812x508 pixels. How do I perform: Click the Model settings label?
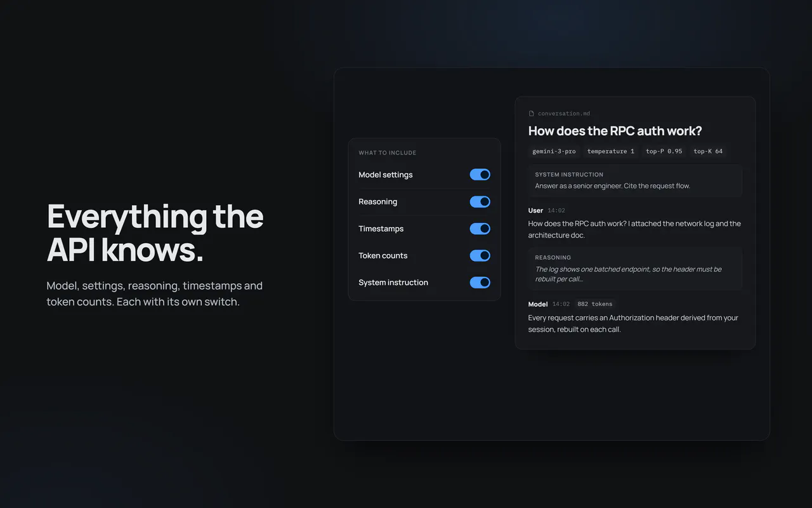tap(386, 175)
